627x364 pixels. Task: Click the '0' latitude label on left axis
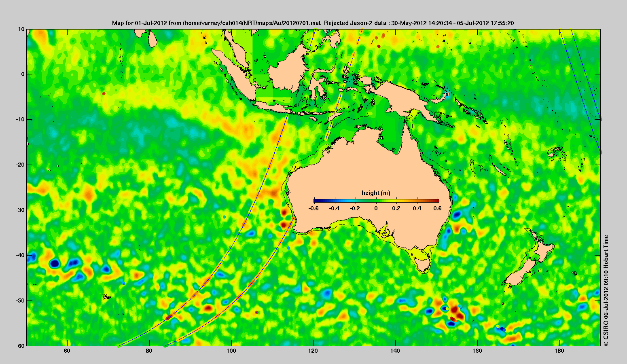23,74
